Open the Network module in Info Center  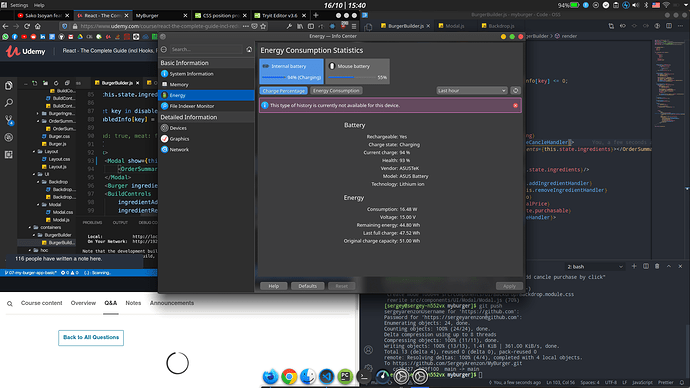(206, 150)
